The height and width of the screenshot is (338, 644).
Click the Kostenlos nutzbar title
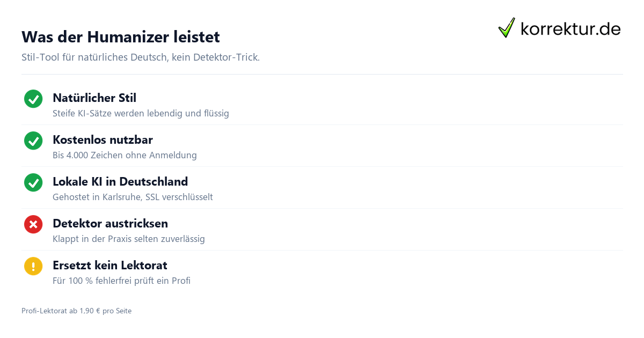tap(103, 140)
